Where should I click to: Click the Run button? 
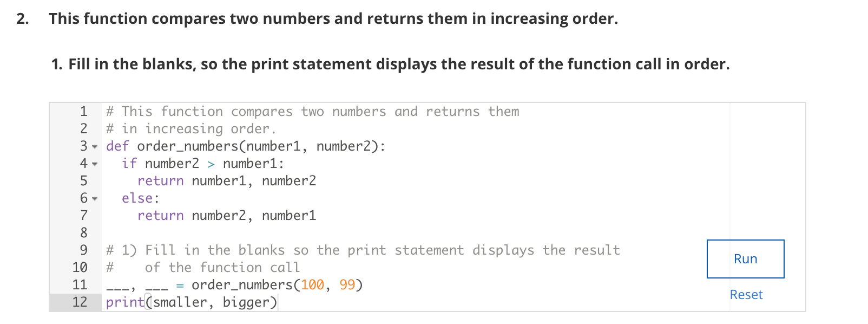pyautogui.click(x=746, y=259)
